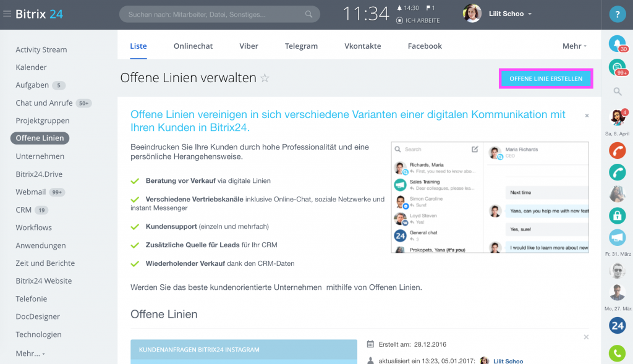Switch to the Telegram tab
Screen dimensions: 633x364
point(301,46)
